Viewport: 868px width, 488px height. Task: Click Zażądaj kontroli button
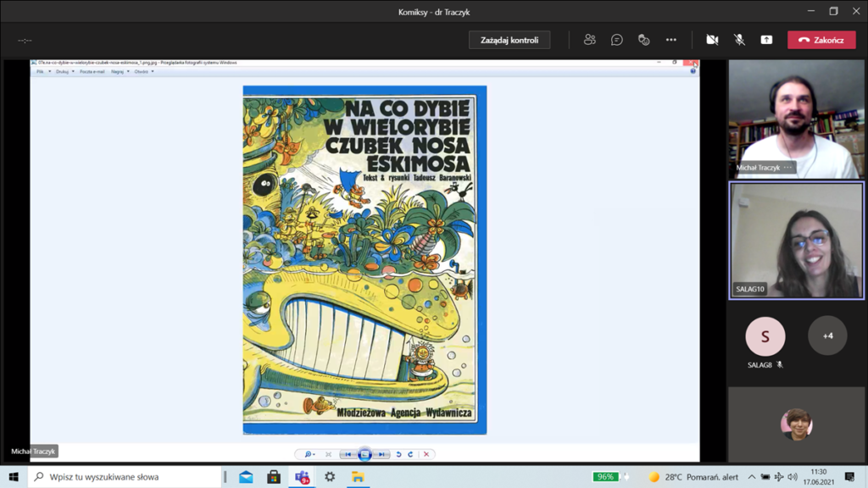(509, 40)
